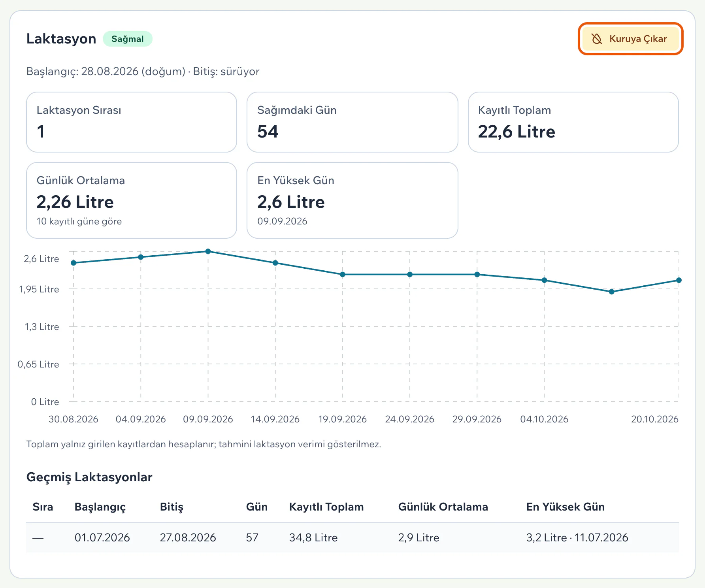Select the En Yüksek Gün card
Viewport: 705px width, 588px height.
pos(352,200)
